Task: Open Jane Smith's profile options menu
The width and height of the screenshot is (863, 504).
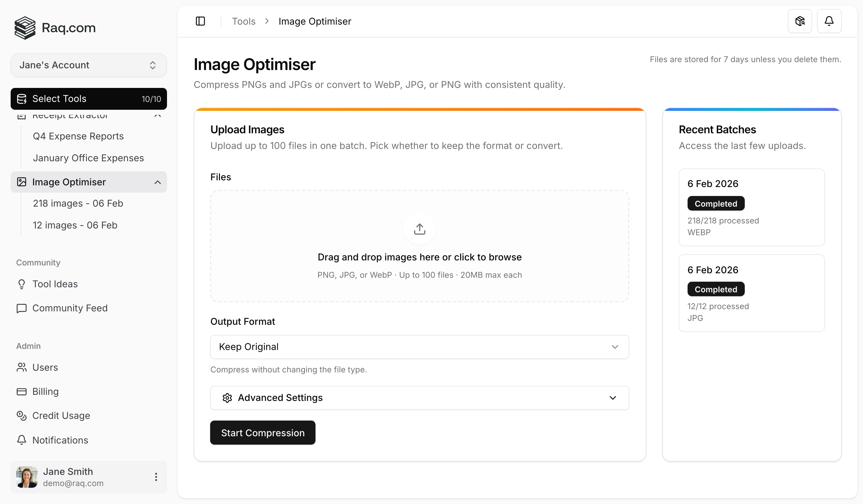Action: [156, 477]
